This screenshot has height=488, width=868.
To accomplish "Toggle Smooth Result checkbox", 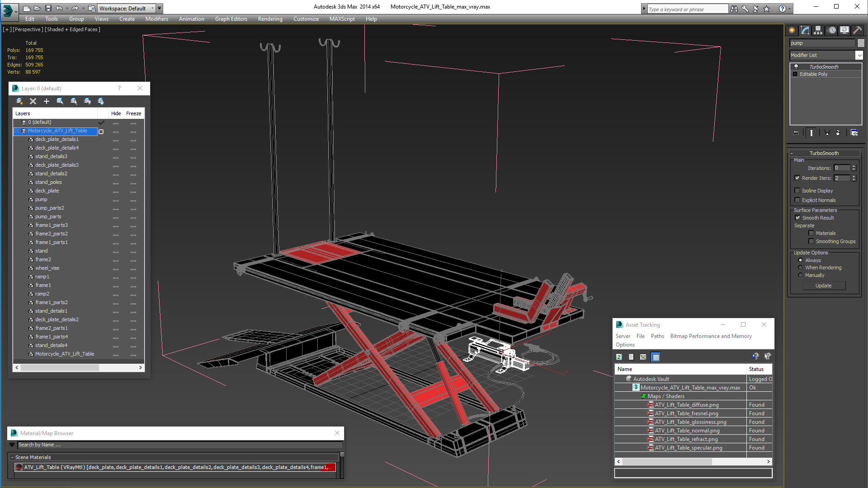I will pos(798,218).
